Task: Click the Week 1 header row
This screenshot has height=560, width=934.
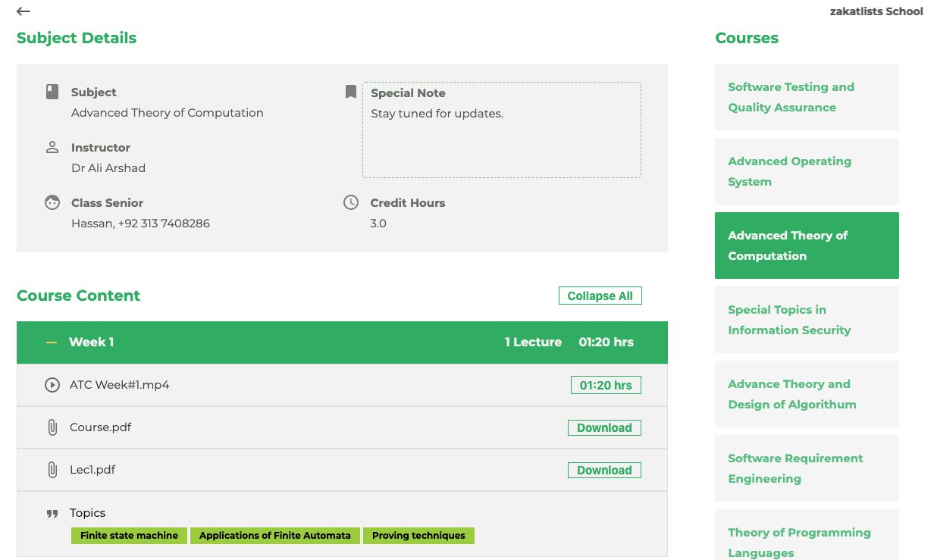Action: click(342, 343)
